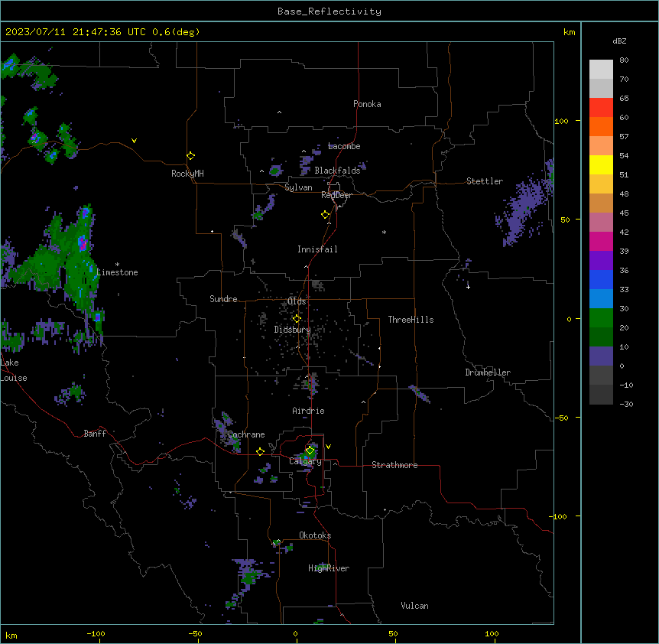This screenshot has width=659, height=644.
Task: Select the Ponoka city label
Action: (x=367, y=104)
